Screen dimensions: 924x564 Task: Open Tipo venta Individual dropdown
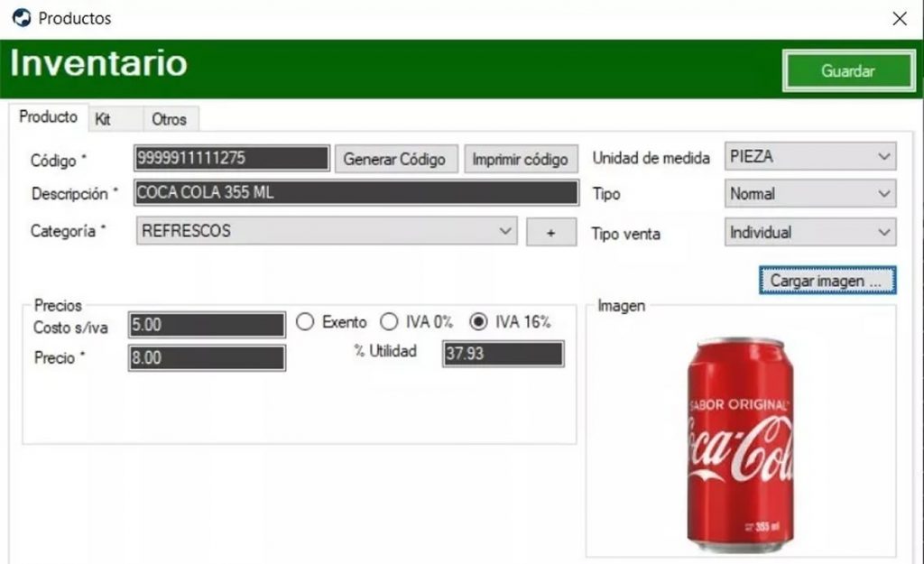[x=810, y=232]
